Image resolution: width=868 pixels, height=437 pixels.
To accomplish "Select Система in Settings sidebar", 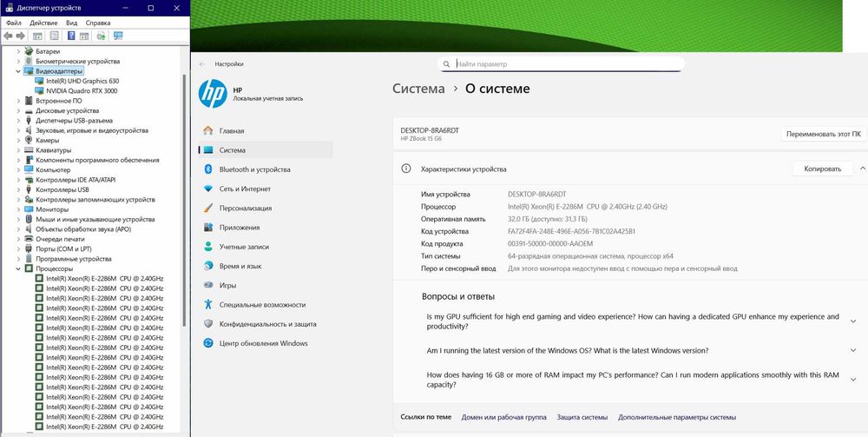I will click(266, 150).
